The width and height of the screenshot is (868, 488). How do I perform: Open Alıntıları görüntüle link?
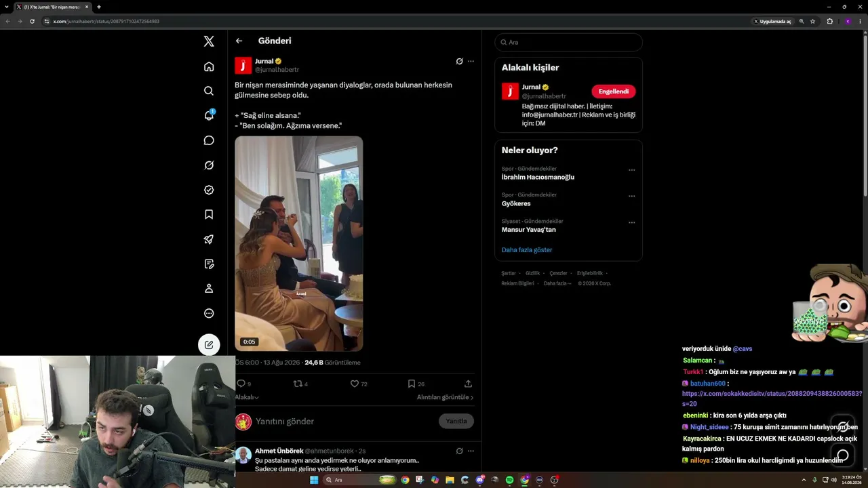tap(445, 397)
